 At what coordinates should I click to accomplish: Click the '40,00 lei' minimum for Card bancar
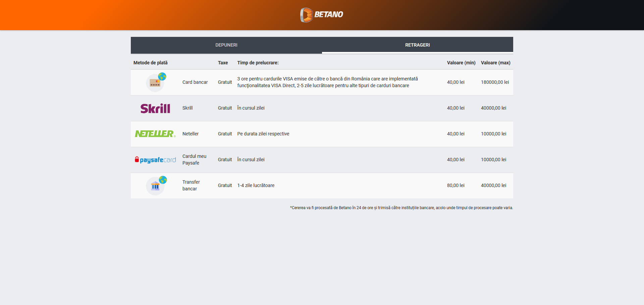click(456, 82)
